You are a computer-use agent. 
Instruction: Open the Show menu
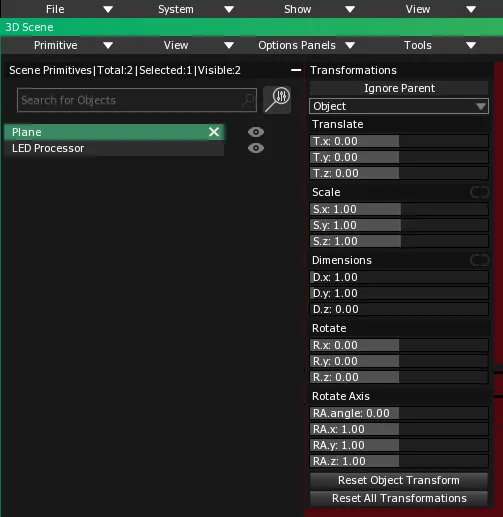pyautogui.click(x=298, y=9)
